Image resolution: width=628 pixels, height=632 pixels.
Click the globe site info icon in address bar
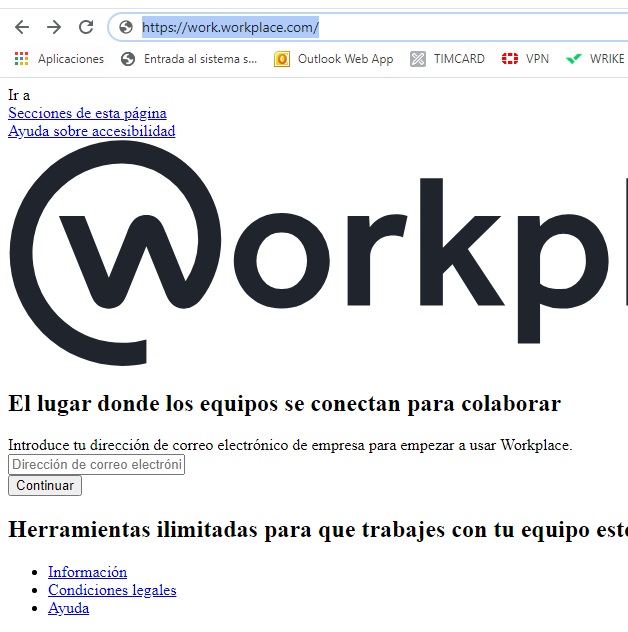coord(126,27)
